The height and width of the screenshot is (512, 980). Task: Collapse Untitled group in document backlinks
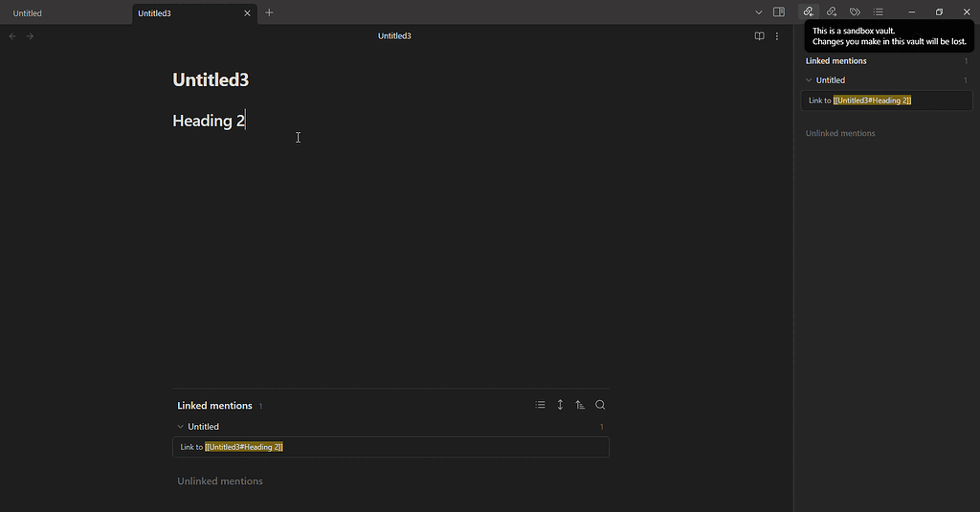click(x=181, y=427)
